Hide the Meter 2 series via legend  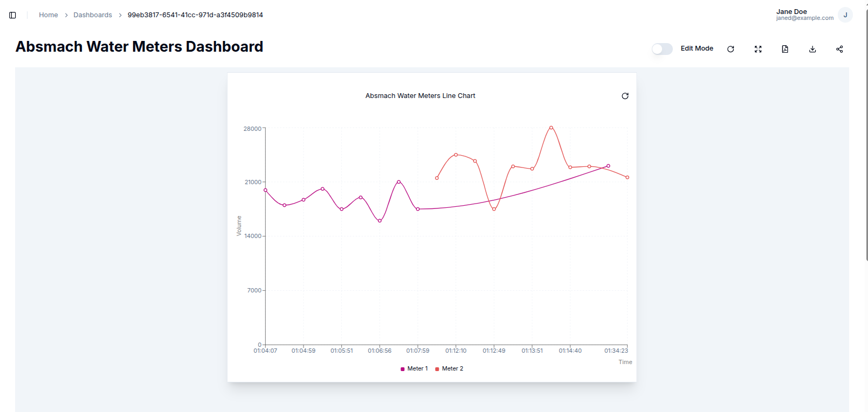[452, 368]
